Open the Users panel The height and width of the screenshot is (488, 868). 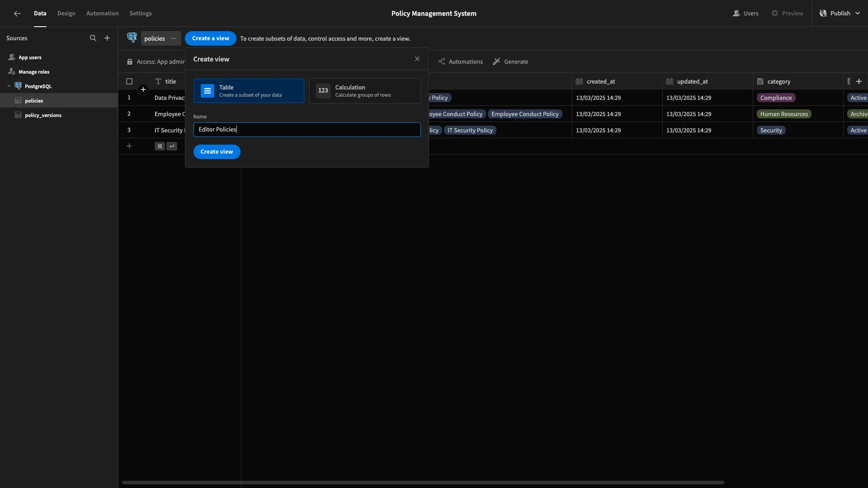click(x=745, y=14)
